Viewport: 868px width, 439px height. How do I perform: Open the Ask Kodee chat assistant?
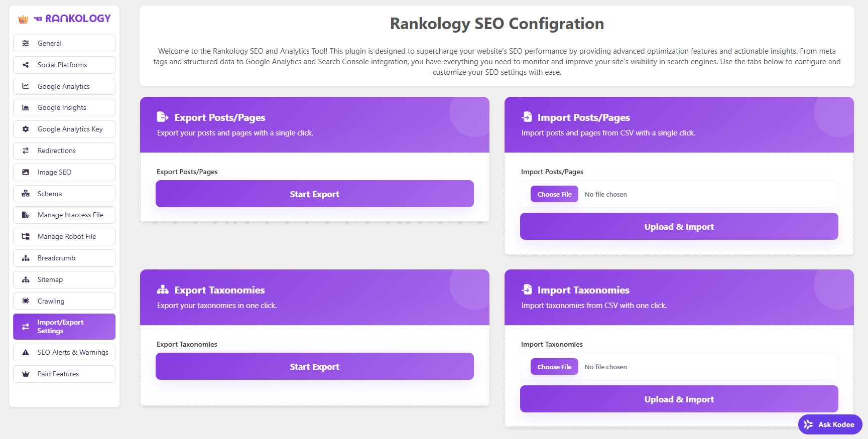click(x=830, y=424)
